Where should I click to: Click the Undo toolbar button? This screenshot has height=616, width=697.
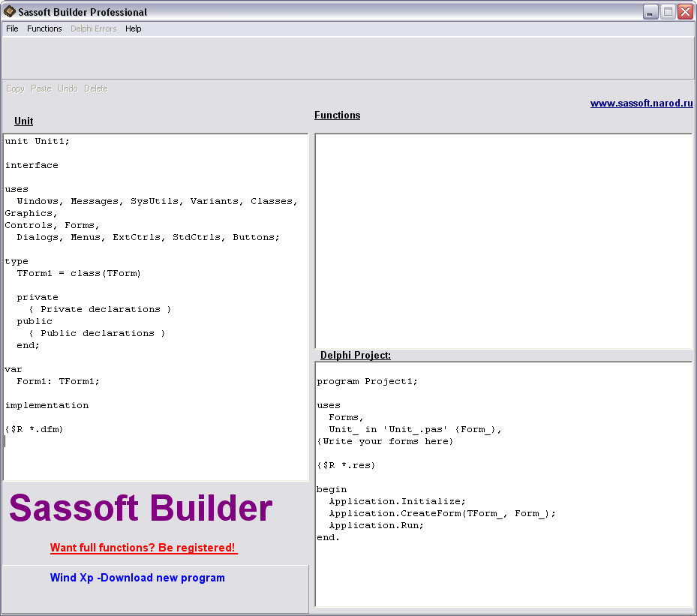pos(68,89)
